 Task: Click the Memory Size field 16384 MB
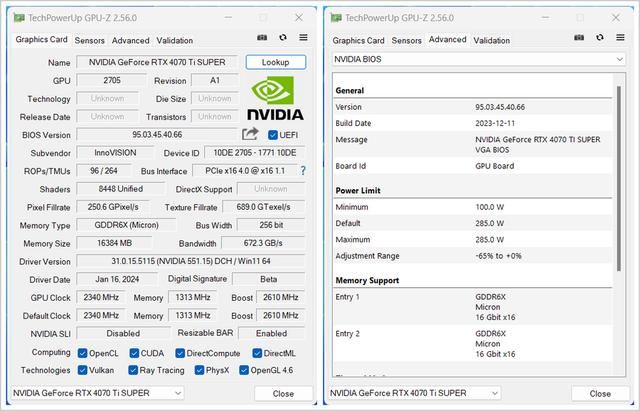point(114,243)
